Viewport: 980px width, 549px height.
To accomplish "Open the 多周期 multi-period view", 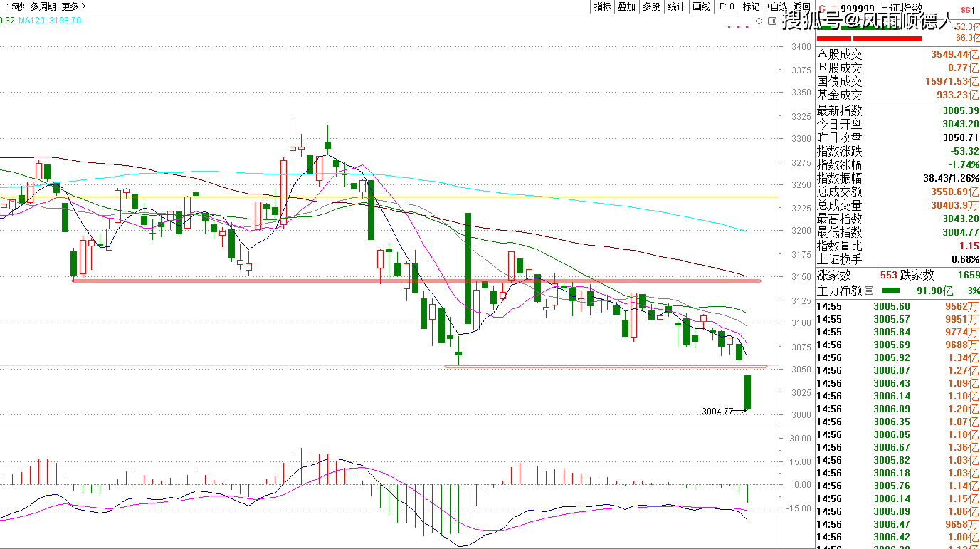I will [43, 6].
